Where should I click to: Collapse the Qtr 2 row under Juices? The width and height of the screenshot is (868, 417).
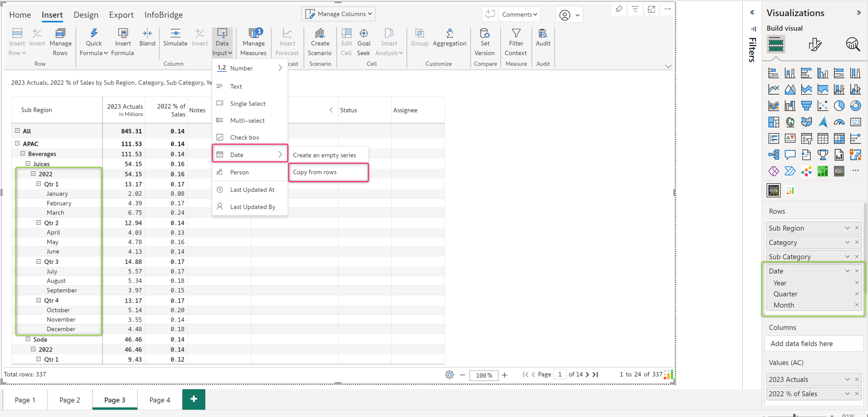[x=38, y=223]
